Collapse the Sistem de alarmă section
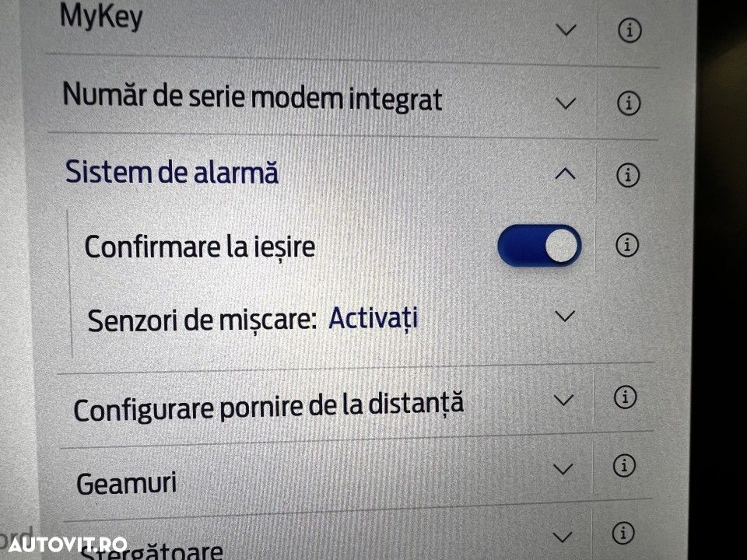 tap(566, 175)
